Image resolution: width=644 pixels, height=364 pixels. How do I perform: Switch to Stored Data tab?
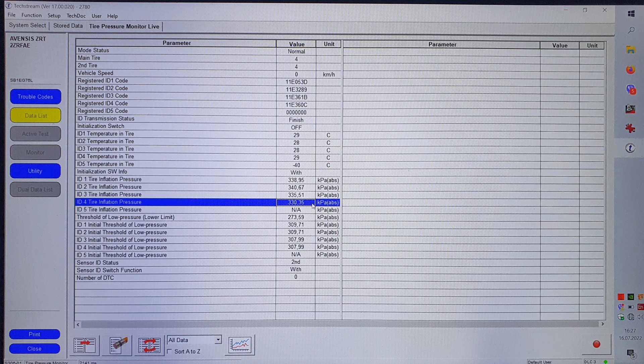pyautogui.click(x=68, y=26)
